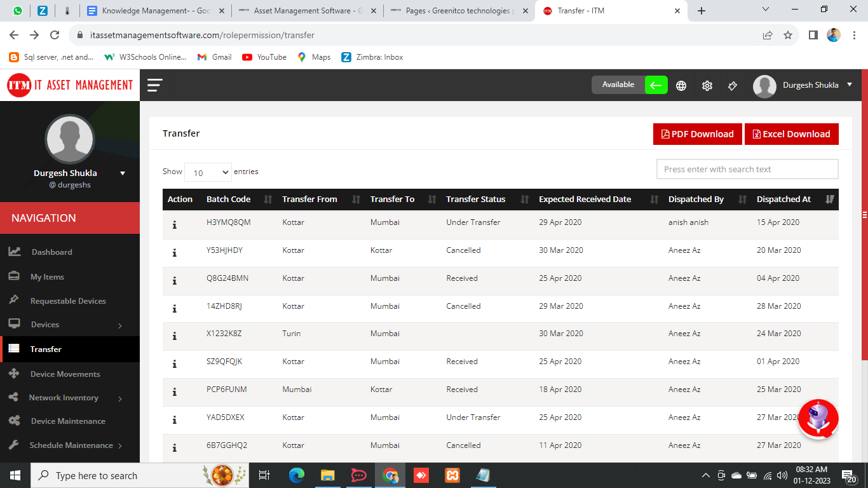The width and height of the screenshot is (868, 488).
Task: Select Transfer in navigation
Action: (70, 349)
